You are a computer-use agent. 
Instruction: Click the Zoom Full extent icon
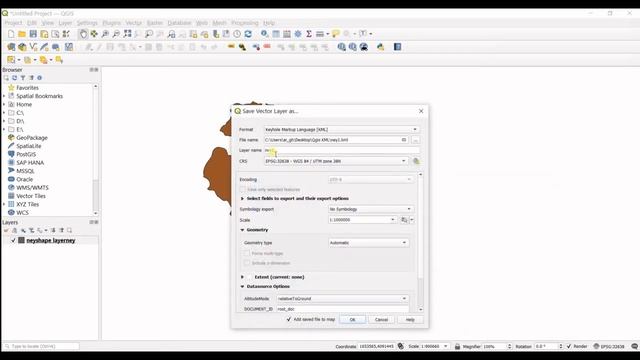[x=127, y=34]
